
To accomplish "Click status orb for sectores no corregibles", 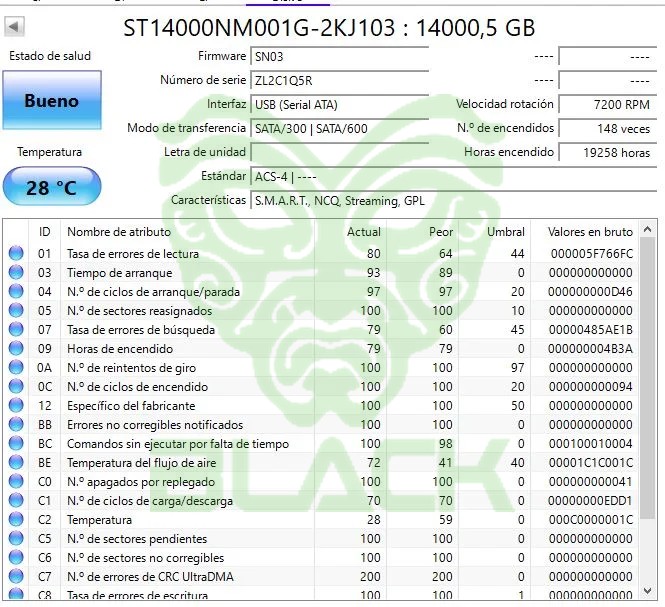I will click(x=16, y=557).
